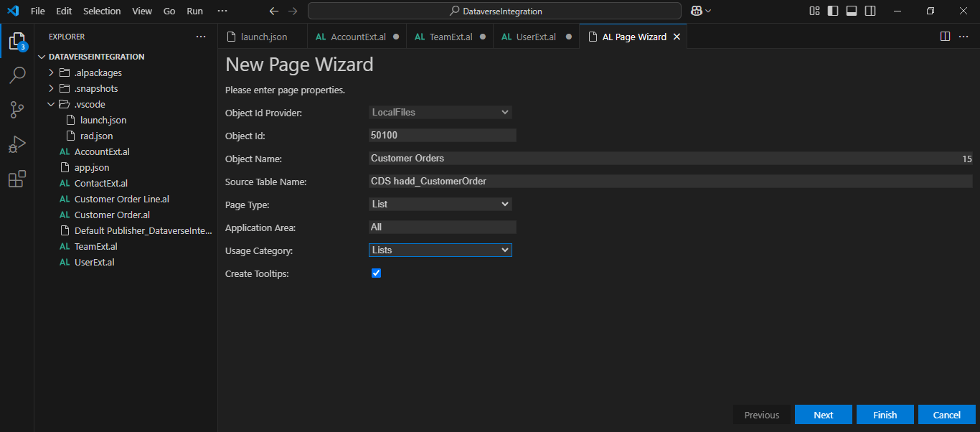Toggle the primary side bar layout icon
Viewport: 980px width, 432px height.
(833, 11)
